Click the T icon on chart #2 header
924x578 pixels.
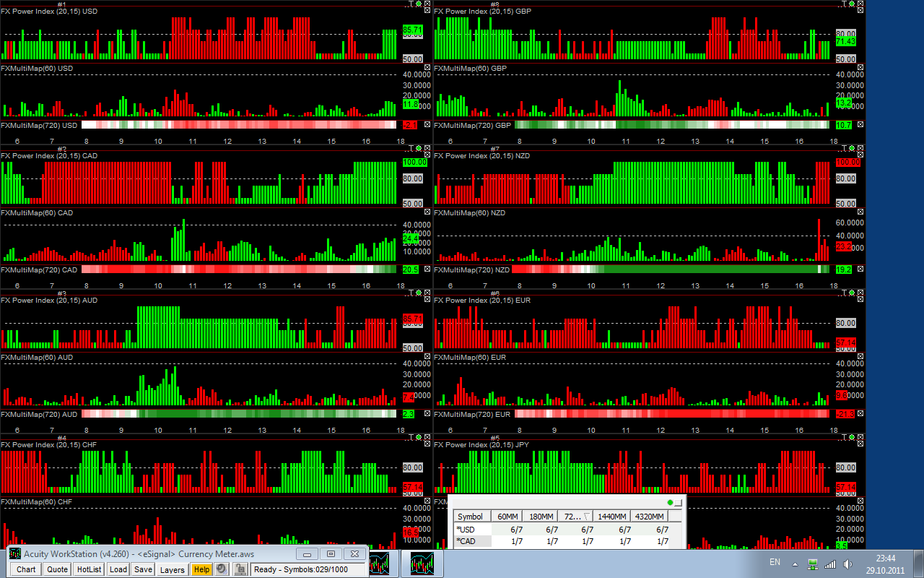(x=411, y=148)
